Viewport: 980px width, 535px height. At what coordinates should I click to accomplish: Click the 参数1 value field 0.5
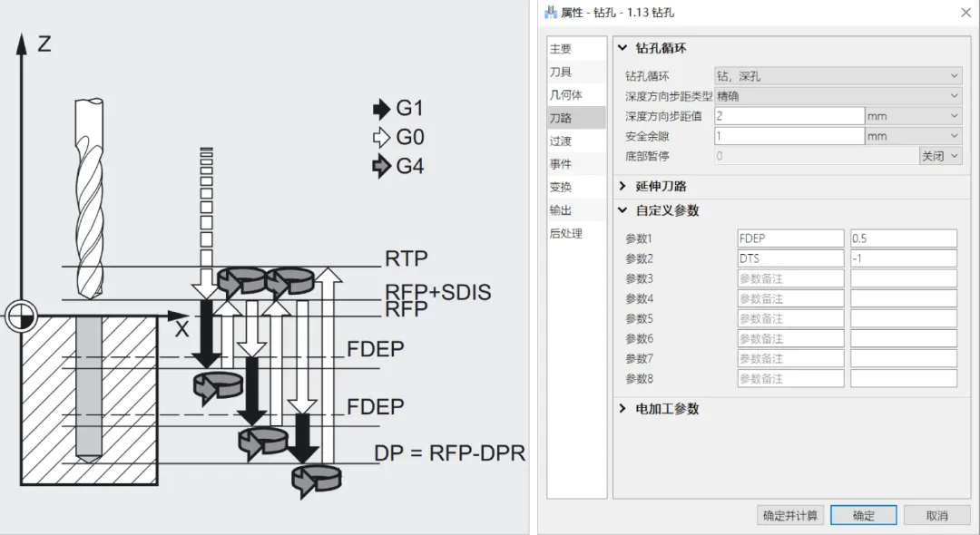tap(904, 238)
